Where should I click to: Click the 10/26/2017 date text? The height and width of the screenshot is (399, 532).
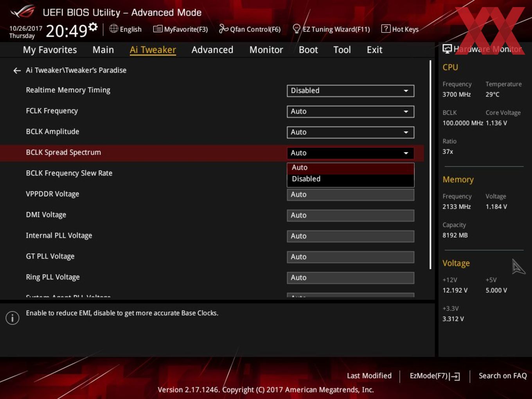point(26,29)
